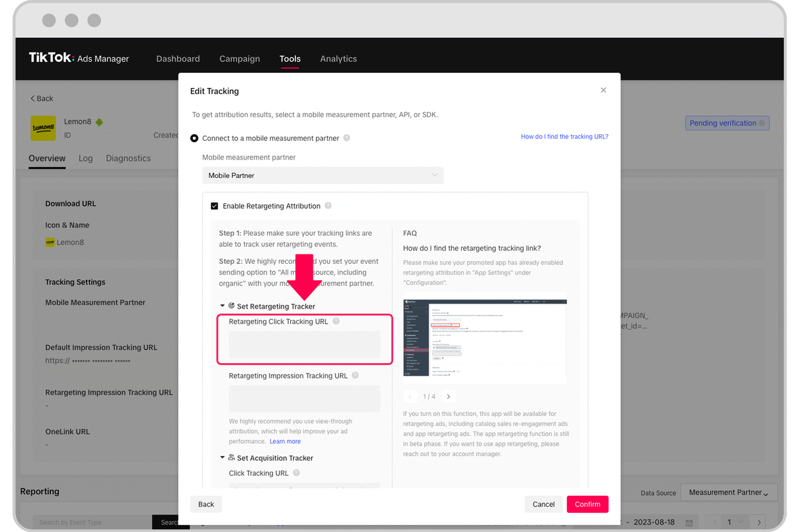The height and width of the screenshot is (532, 799).
Task: Switch to the Log tab
Action: (x=86, y=158)
